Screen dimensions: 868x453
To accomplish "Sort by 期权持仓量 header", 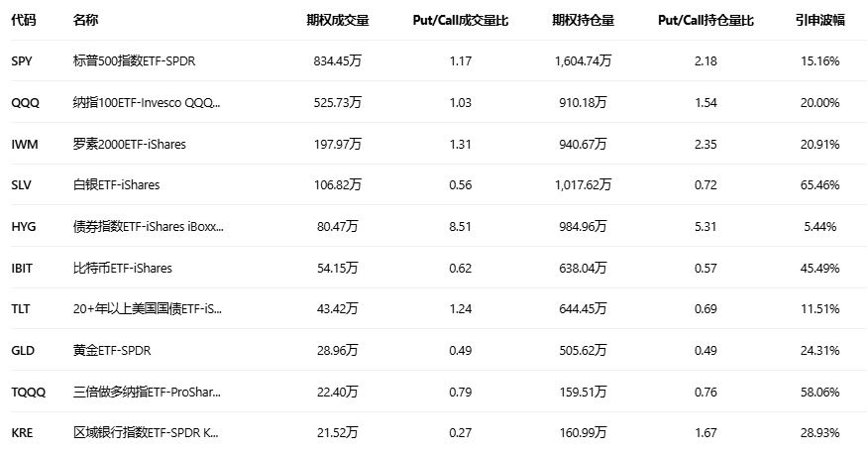I will click(583, 20).
